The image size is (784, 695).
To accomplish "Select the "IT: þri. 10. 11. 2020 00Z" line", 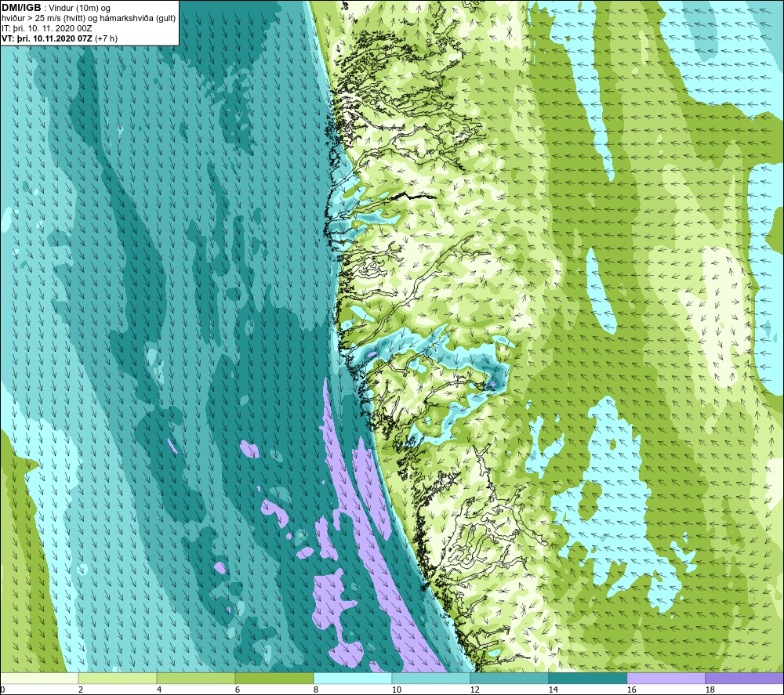I will [x=46, y=28].
